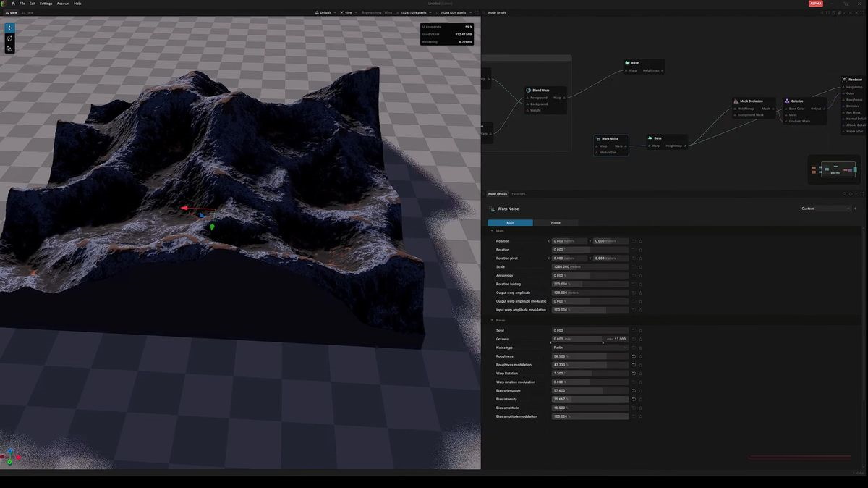Open the View options in the top toolbar
This screenshot has height=488, width=868.
pos(348,12)
